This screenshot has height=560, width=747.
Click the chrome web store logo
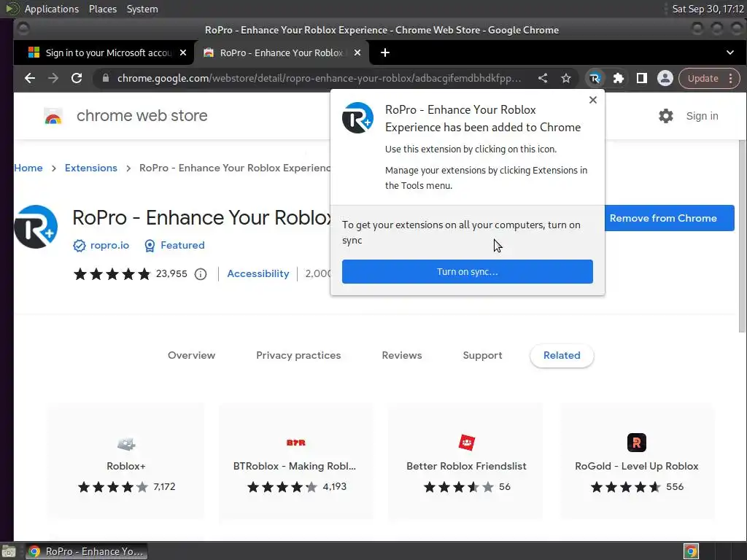pos(53,116)
